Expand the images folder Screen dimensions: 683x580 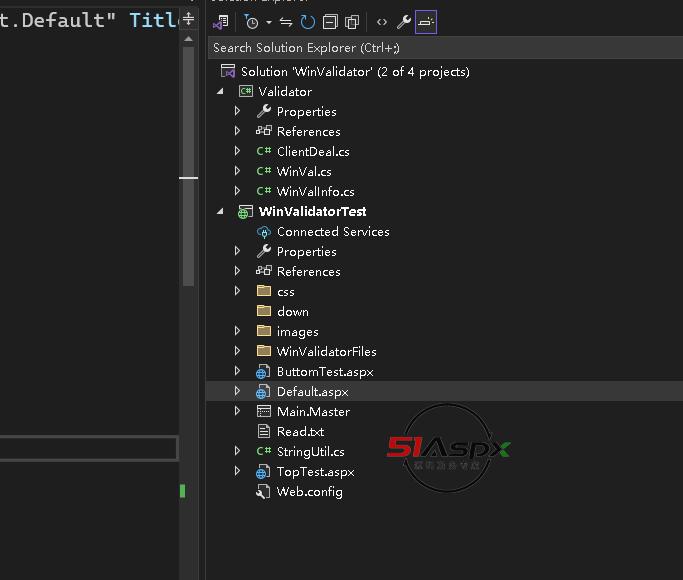[237, 331]
